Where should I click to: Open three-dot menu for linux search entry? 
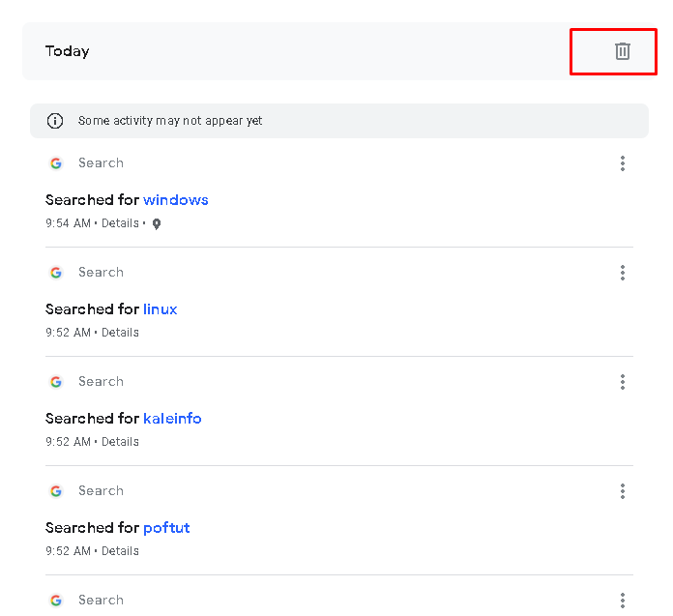(623, 273)
